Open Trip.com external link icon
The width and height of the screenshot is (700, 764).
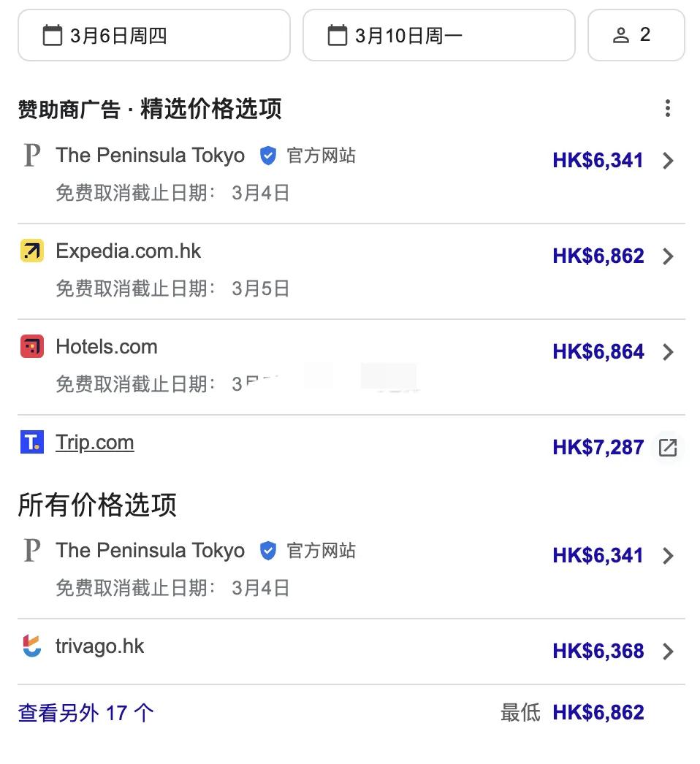[x=667, y=447]
